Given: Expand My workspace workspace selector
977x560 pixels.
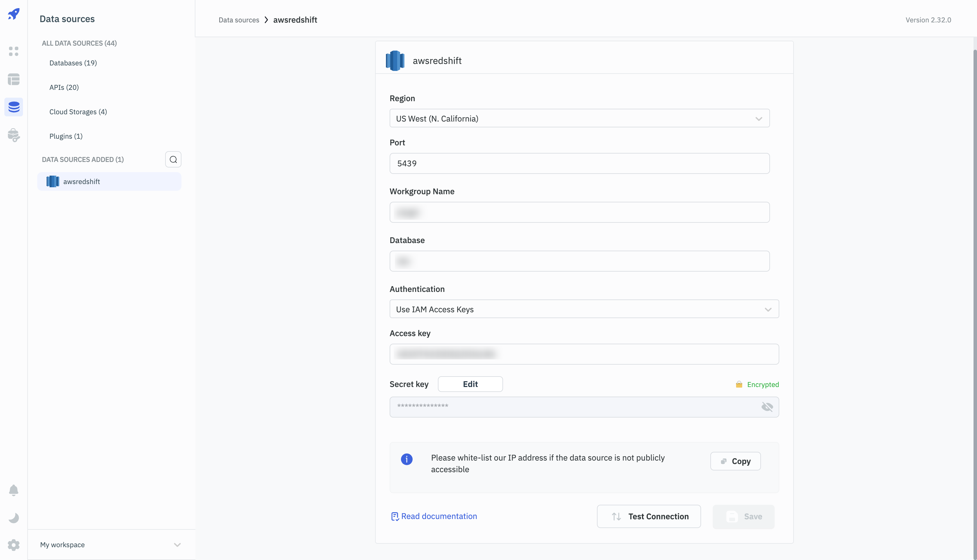Looking at the screenshot, I should point(109,545).
